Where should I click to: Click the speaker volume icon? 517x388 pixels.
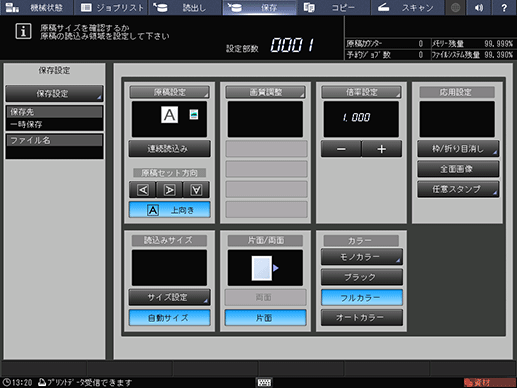click(x=479, y=7)
